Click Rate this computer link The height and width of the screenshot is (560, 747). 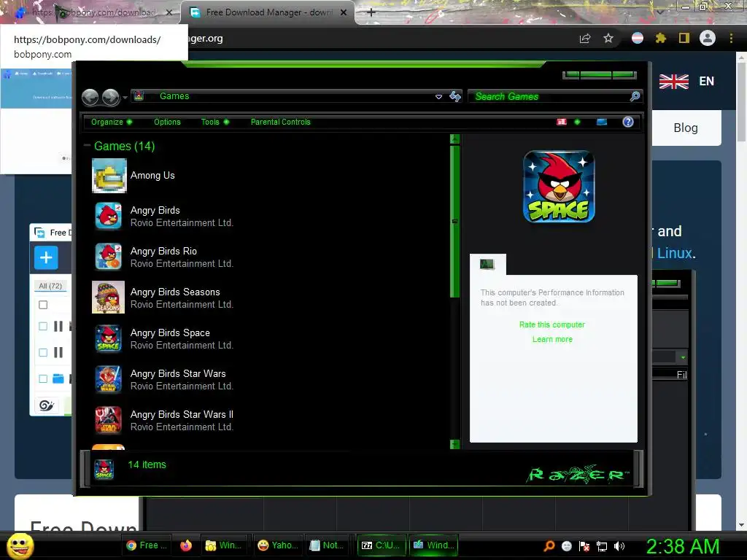click(x=552, y=324)
